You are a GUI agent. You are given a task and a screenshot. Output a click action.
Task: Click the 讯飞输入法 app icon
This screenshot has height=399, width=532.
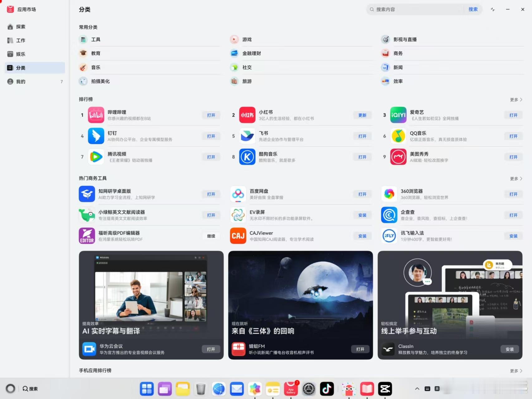389,236
